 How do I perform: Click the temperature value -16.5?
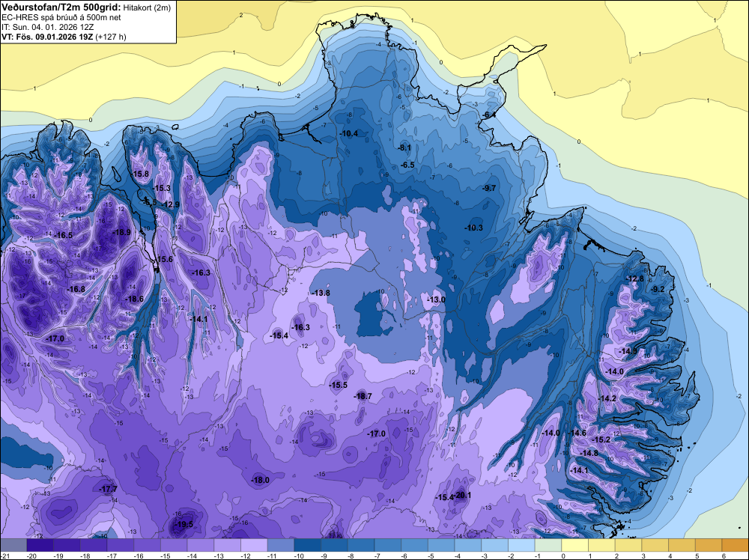[x=64, y=235]
